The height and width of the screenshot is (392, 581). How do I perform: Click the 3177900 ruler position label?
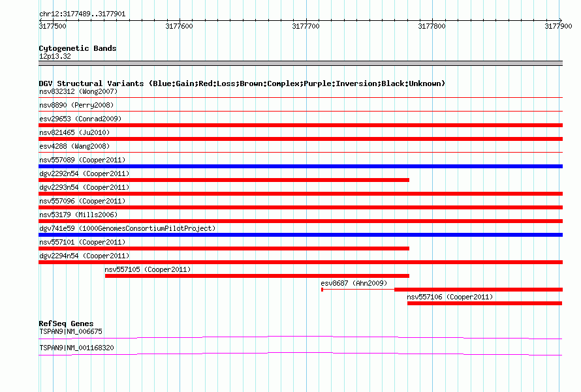click(x=558, y=26)
